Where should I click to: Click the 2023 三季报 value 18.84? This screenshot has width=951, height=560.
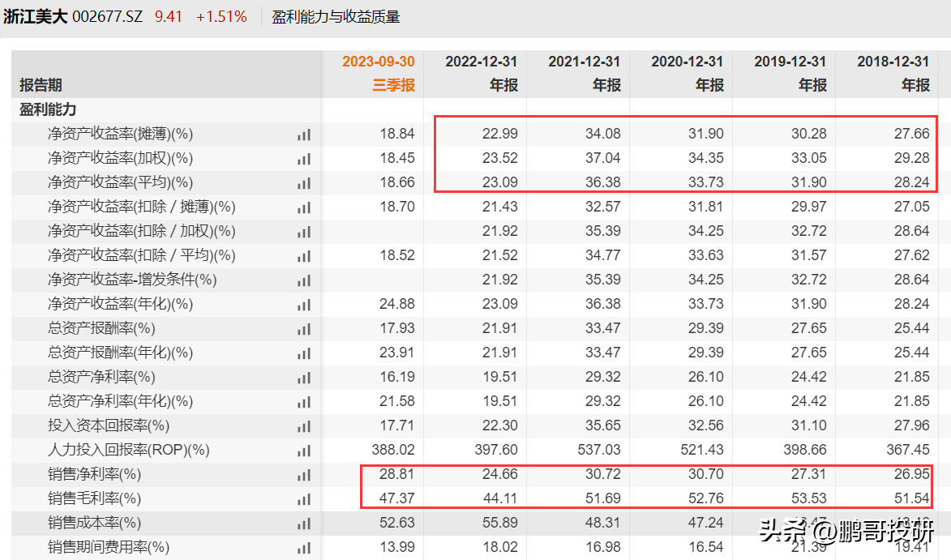coord(397,134)
